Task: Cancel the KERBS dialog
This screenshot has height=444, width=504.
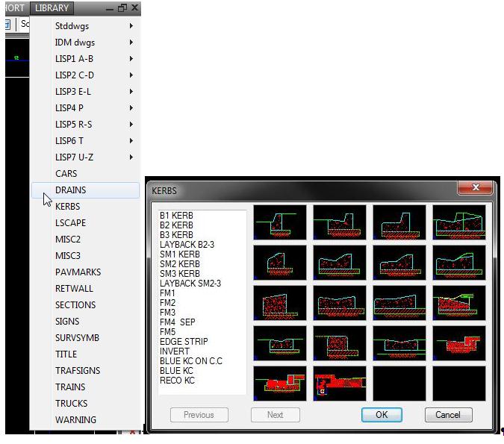Action: click(448, 415)
